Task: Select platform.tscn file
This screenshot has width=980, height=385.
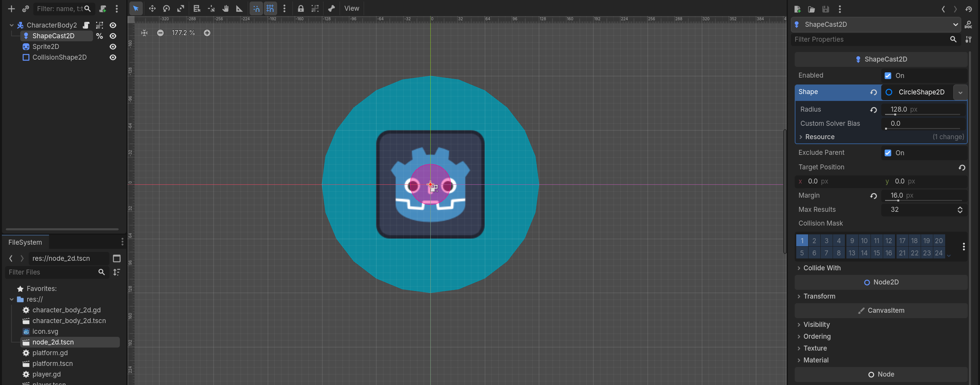Action: [x=52, y=364]
